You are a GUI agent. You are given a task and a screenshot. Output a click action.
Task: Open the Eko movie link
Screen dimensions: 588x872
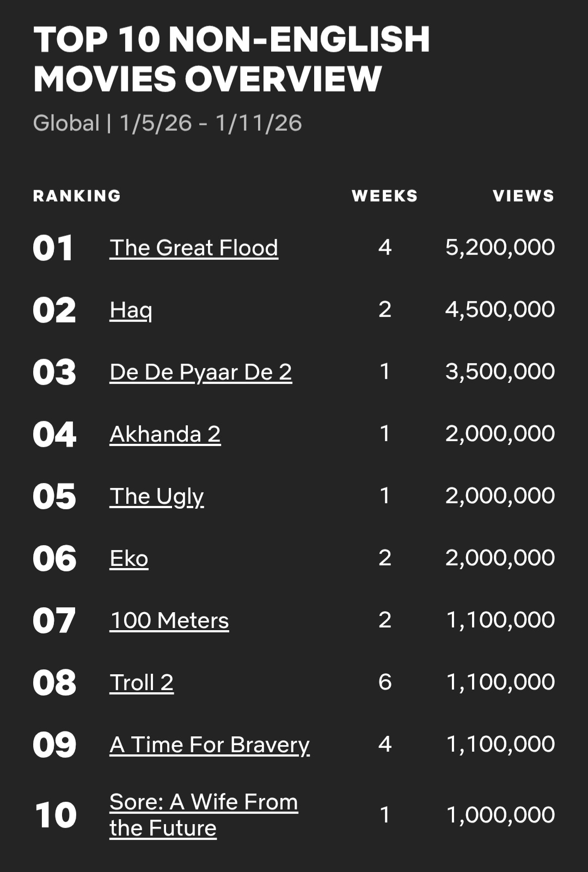[129, 558]
